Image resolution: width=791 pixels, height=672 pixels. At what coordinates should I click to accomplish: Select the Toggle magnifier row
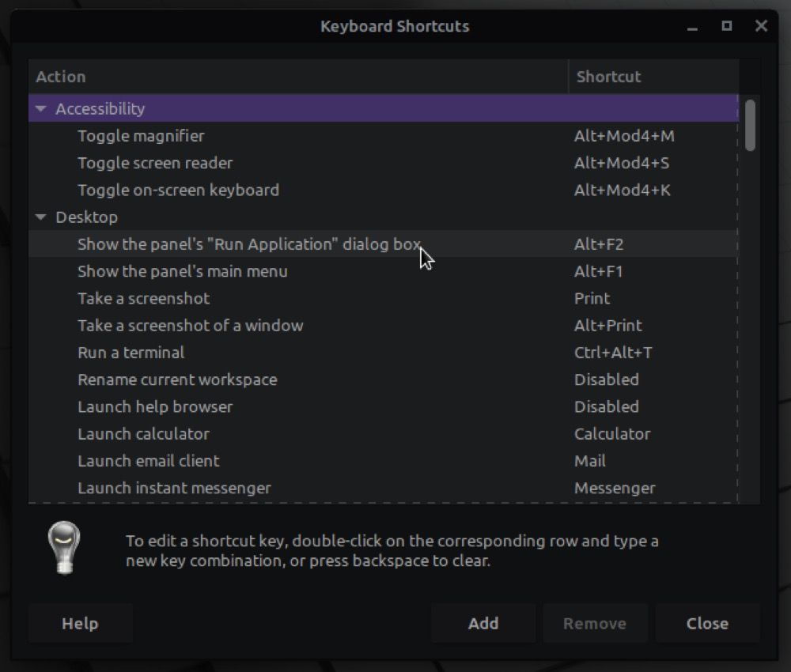pos(141,136)
